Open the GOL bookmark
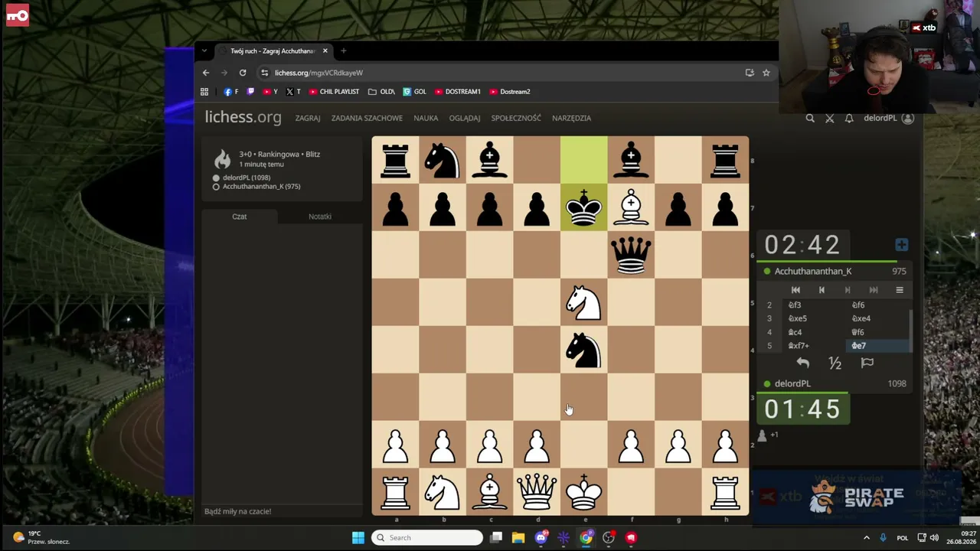 tap(414, 92)
